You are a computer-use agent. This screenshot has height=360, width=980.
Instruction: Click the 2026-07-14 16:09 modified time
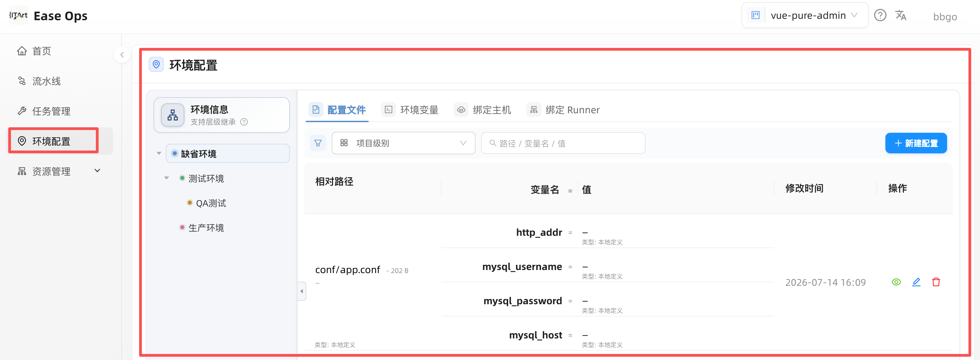[825, 282]
